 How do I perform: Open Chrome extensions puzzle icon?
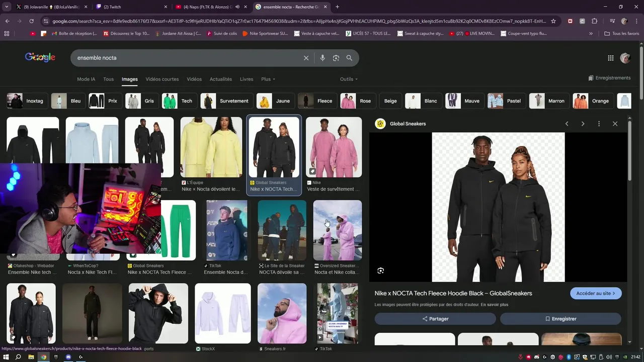[x=595, y=21]
